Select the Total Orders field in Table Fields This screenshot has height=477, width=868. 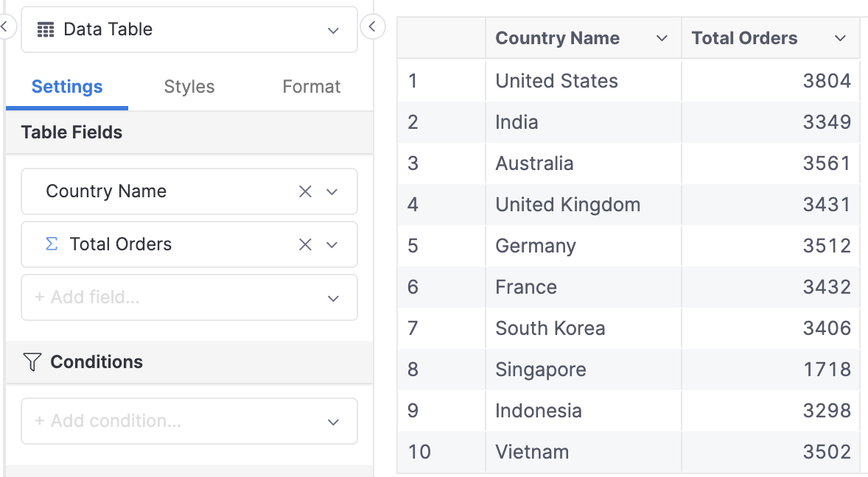(x=189, y=244)
